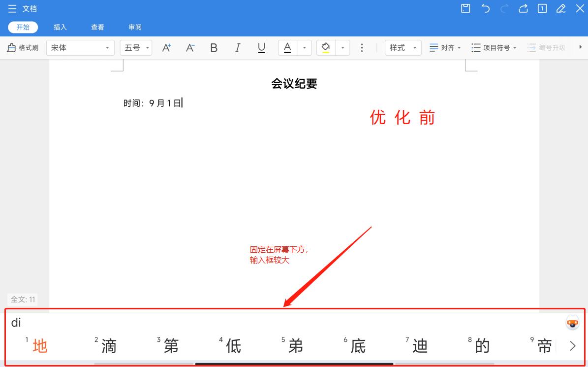Viewport: 588px width, 367px height.
Task: Switch to the 审阅 tab
Action: click(135, 27)
